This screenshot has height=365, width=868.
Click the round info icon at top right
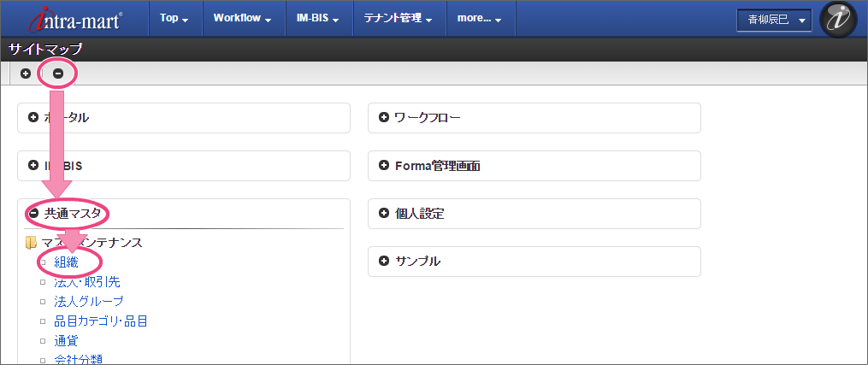[x=838, y=19]
